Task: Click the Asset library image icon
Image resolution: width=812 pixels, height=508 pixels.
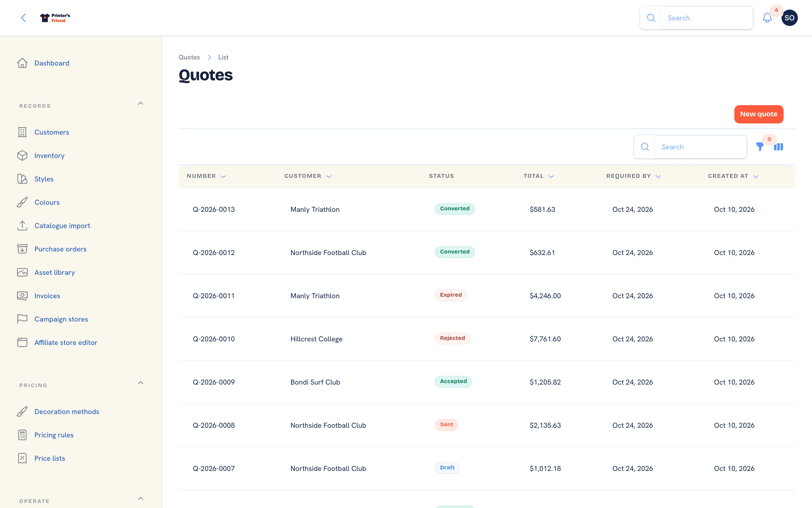Action: coord(22,272)
